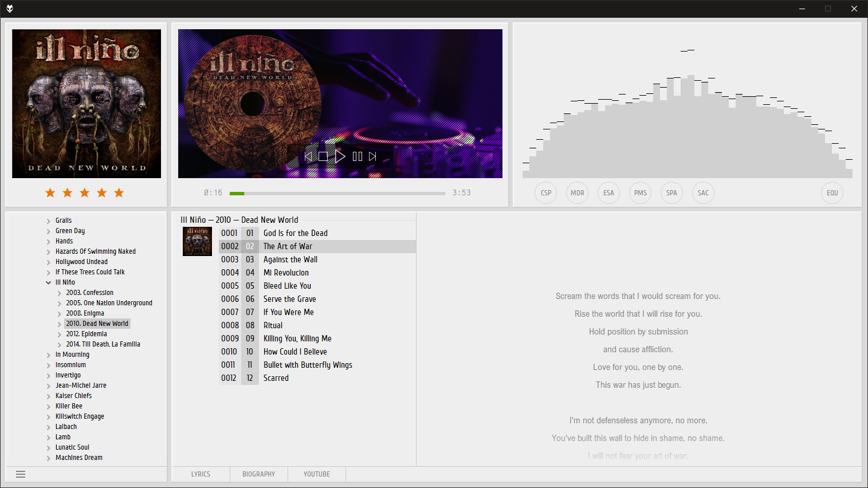The width and height of the screenshot is (868, 488).
Task: Select track Bullet with Butterfly Wings
Action: [308, 365]
